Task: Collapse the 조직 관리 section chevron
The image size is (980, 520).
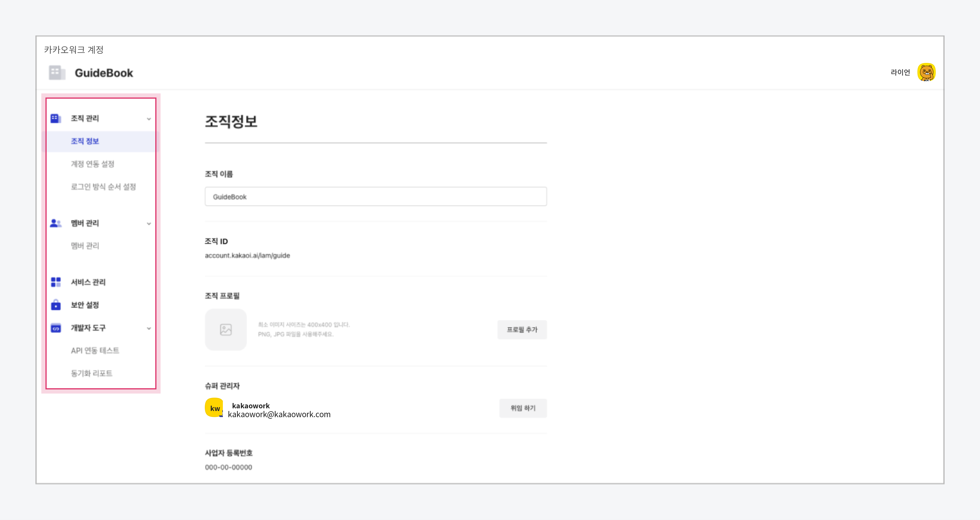Action: point(149,119)
